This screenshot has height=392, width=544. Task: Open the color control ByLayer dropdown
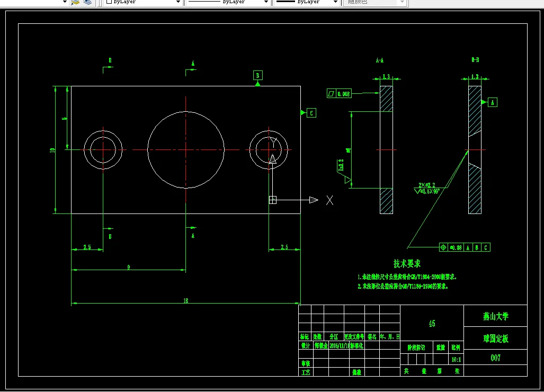tap(143, 2)
